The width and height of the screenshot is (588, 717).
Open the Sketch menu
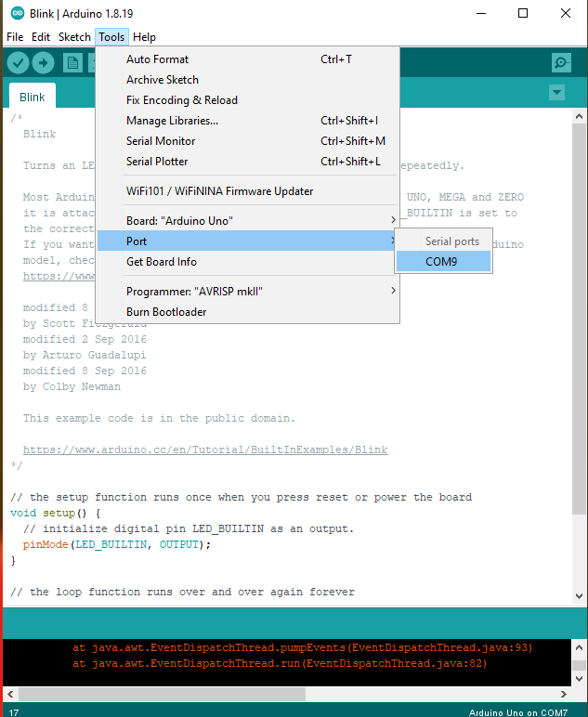coord(74,37)
